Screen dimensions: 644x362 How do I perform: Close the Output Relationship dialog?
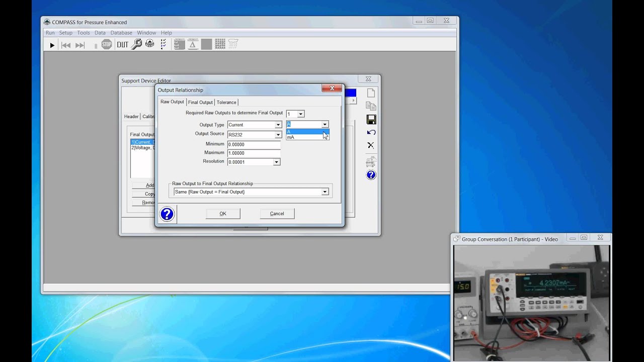(332, 88)
